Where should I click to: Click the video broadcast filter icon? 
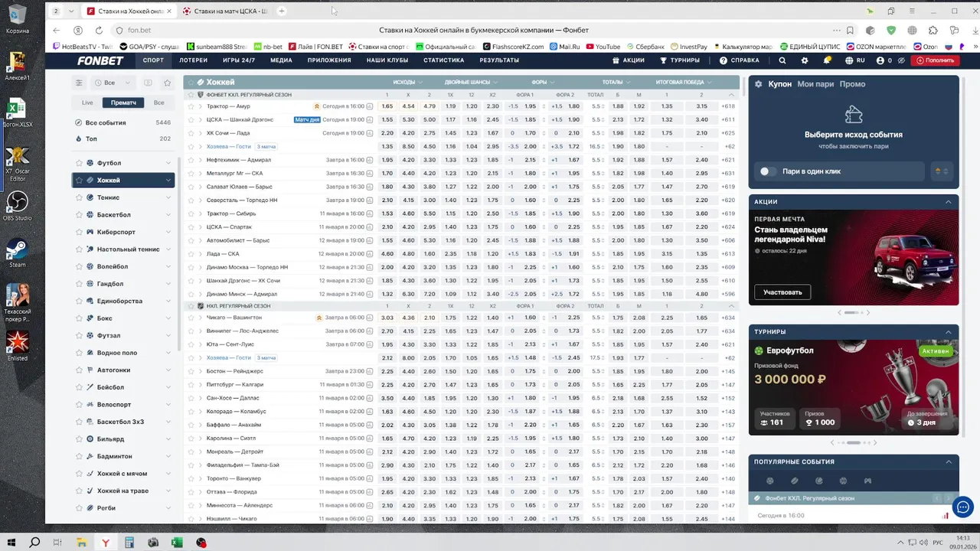(148, 83)
